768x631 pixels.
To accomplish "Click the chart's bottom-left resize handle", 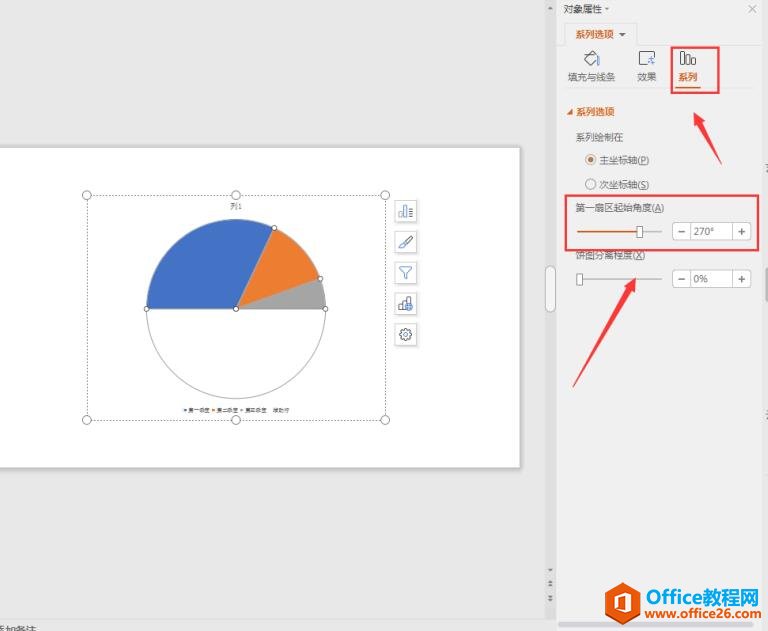I will [87, 420].
